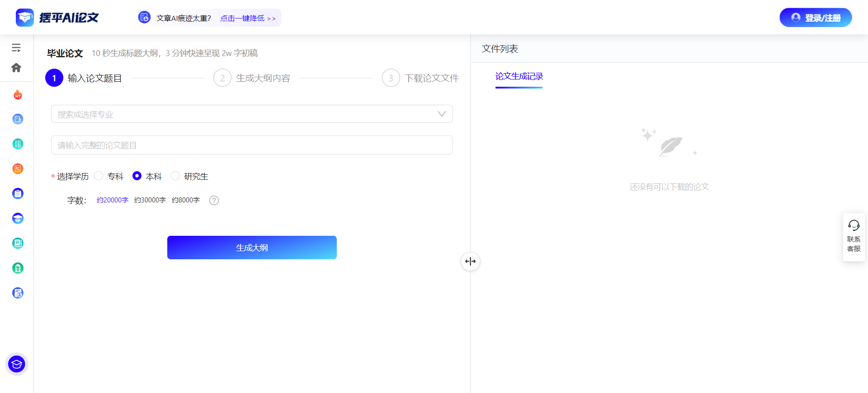
Task: Click the green person sidebar icon
Action: tap(18, 268)
